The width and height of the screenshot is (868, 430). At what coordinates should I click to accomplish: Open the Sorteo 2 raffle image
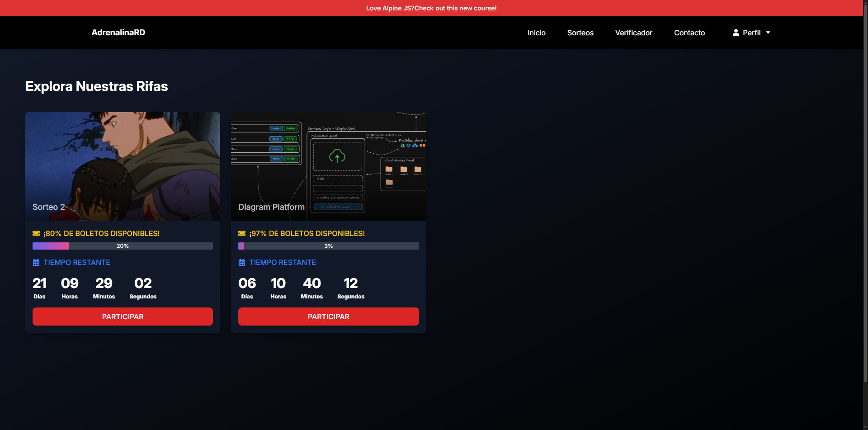coord(123,166)
